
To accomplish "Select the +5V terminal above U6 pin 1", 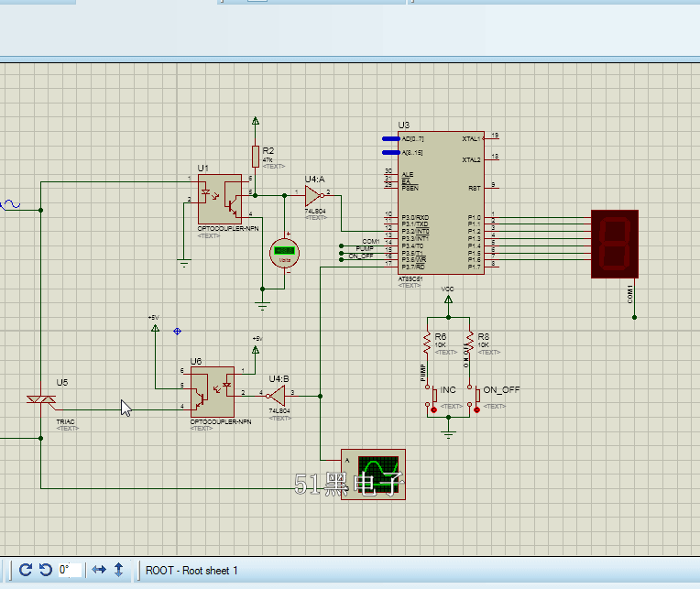I will [x=256, y=350].
